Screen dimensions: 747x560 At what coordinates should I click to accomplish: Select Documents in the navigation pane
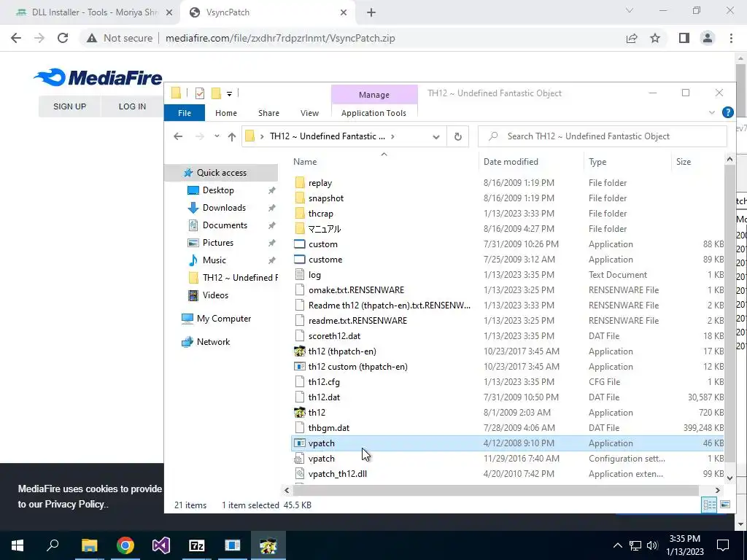(x=225, y=225)
